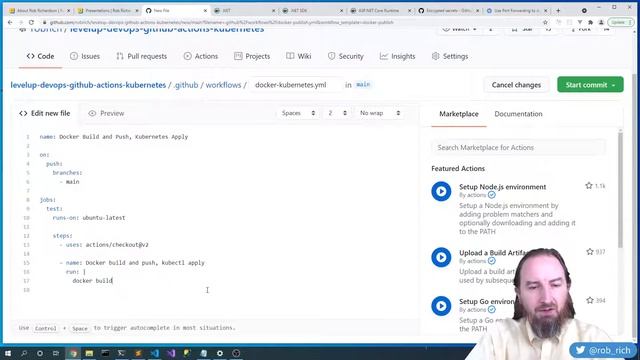Click the workflow name line in editor
The height and width of the screenshot is (360, 640).
114,137
